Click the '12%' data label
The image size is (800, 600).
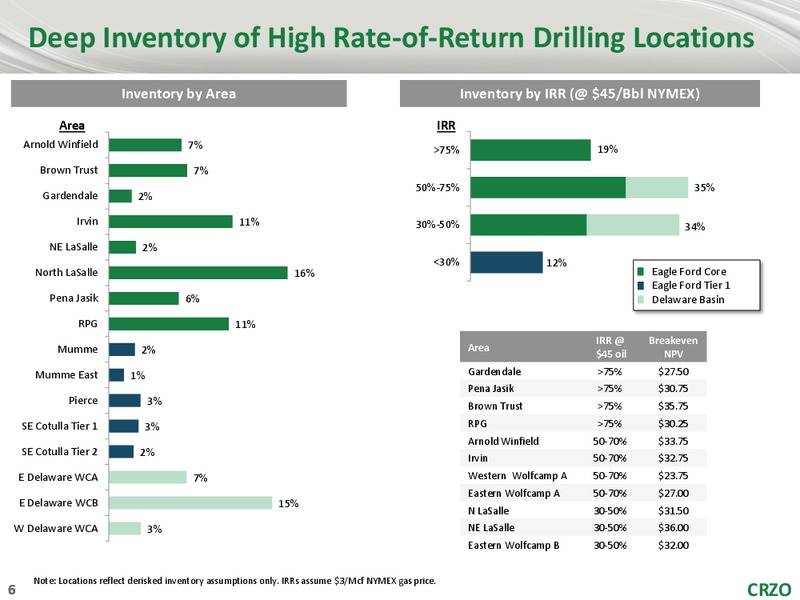557,262
